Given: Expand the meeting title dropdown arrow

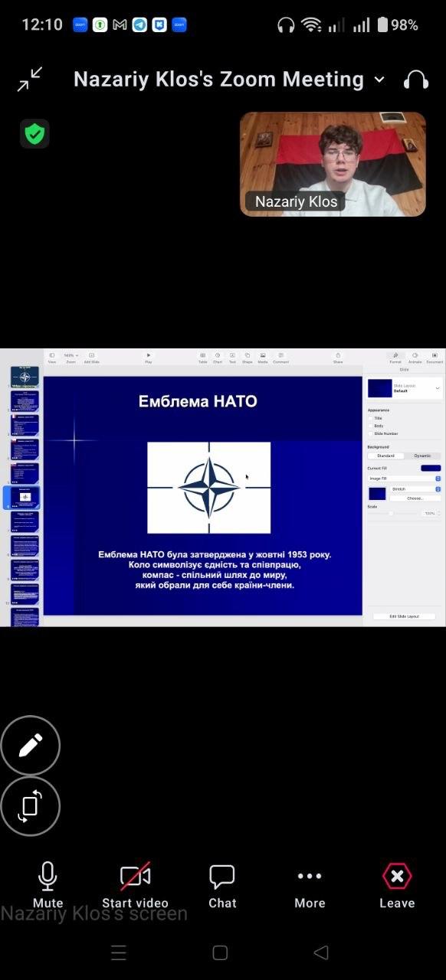Looking at the screenshot, I should [x=379, y=80].
